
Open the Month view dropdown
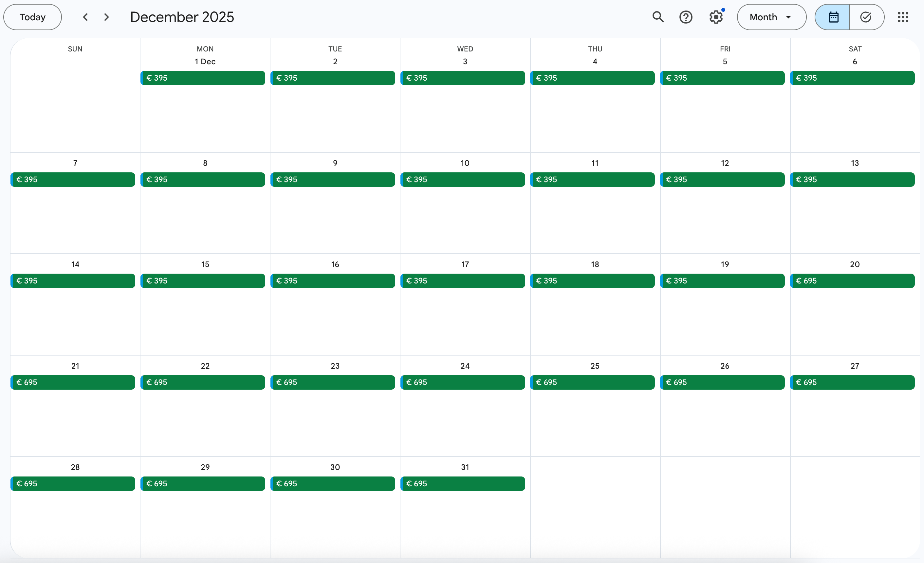(771, 17)
